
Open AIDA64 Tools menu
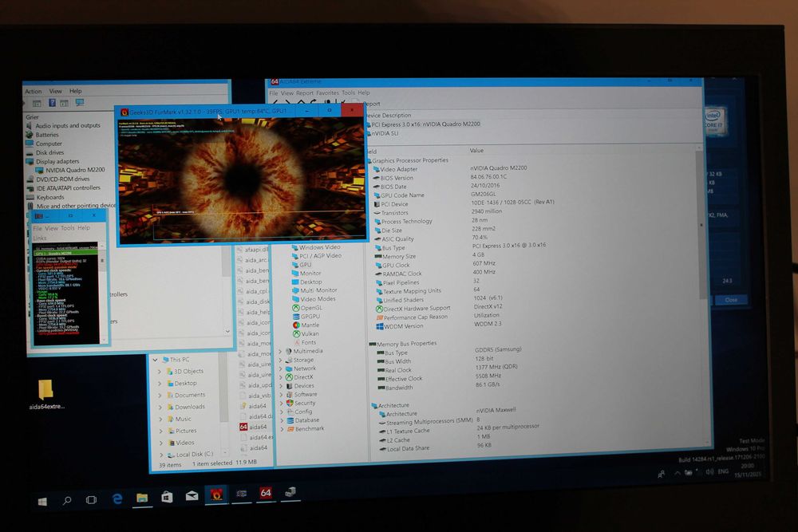(348, 93)
